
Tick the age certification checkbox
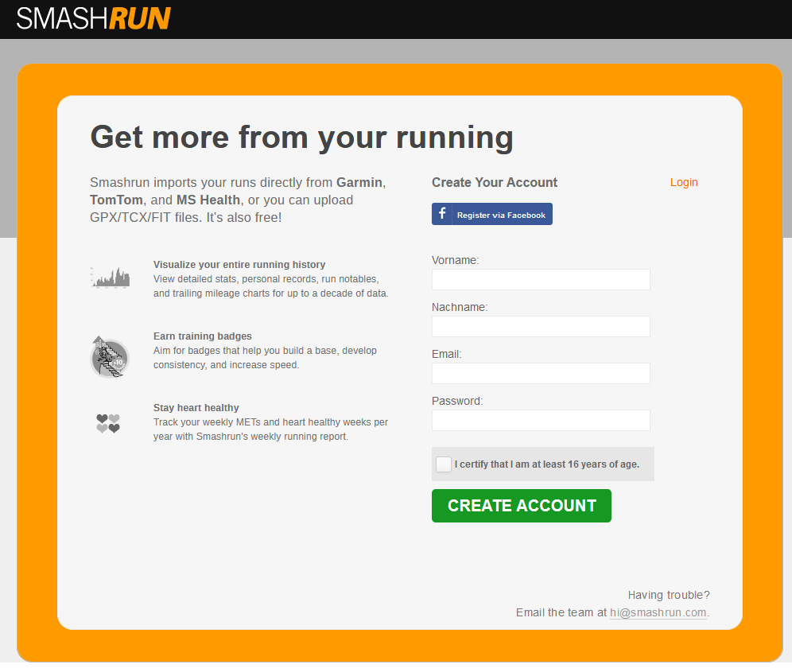pyautogui.click(x=444, y=464)
